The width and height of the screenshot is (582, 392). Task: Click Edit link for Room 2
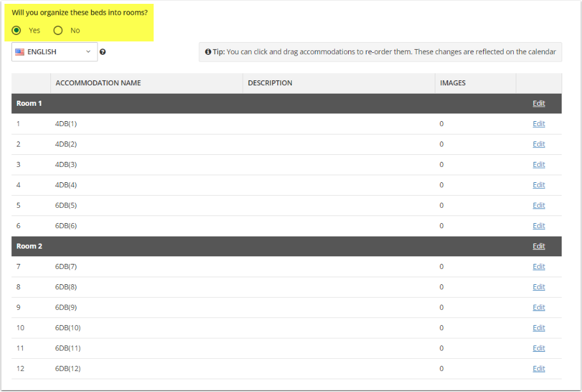539,246
